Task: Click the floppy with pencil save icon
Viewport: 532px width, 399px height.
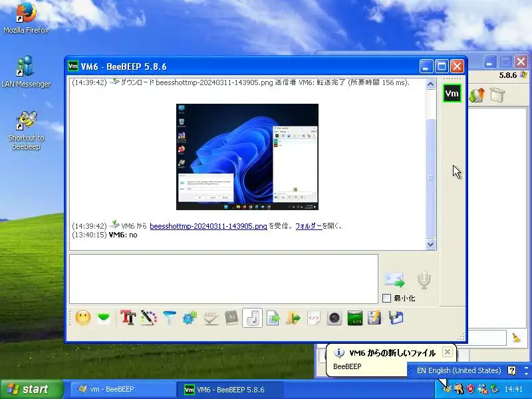Action: pos(374,319)
